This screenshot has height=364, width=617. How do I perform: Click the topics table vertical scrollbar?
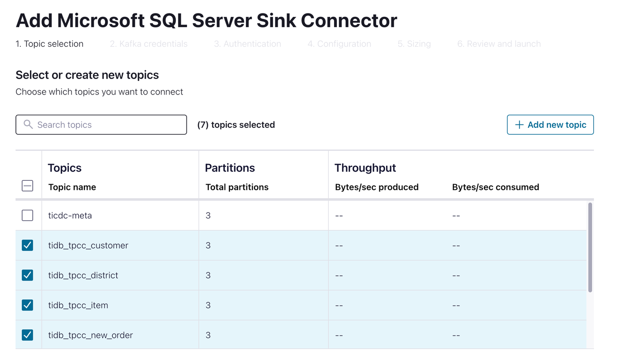tap(590, 247)
